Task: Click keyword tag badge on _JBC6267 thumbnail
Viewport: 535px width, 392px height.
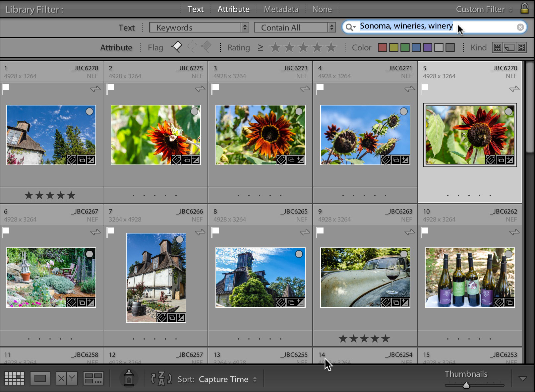Action: pos(72,302)
